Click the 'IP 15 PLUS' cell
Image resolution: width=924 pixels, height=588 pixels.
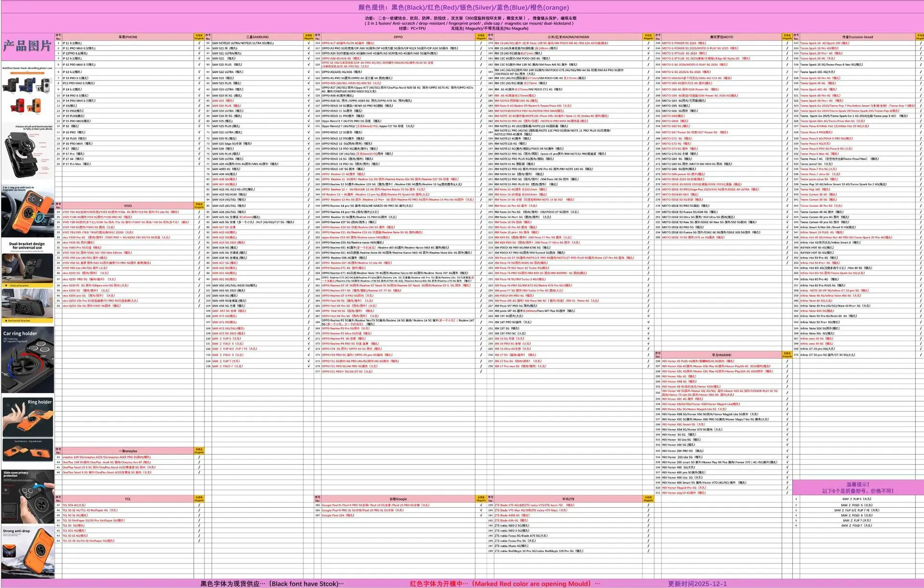pyautogui.click(x=128, y=116)
